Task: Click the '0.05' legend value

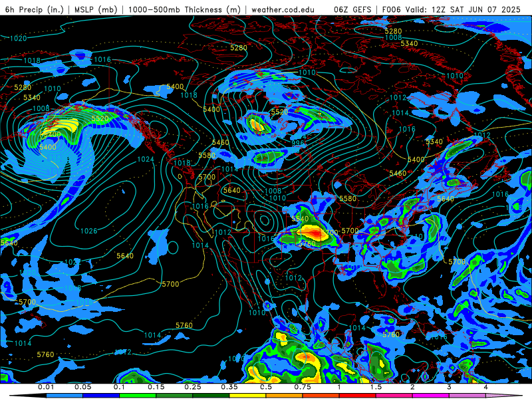Action: coord(82,387)
